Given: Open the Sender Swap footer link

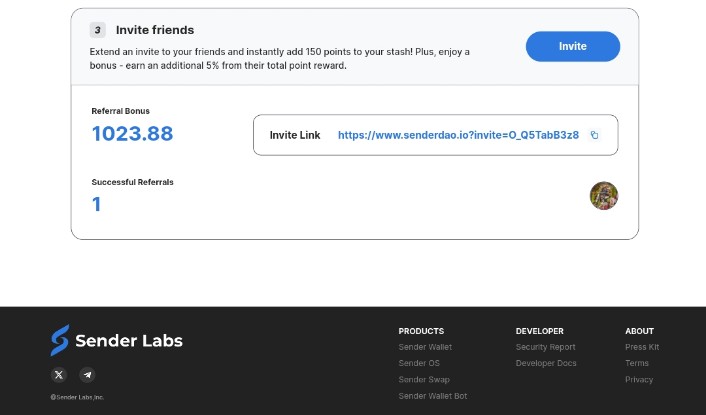Looking at the screenshot, I should (x=424, y=379).
